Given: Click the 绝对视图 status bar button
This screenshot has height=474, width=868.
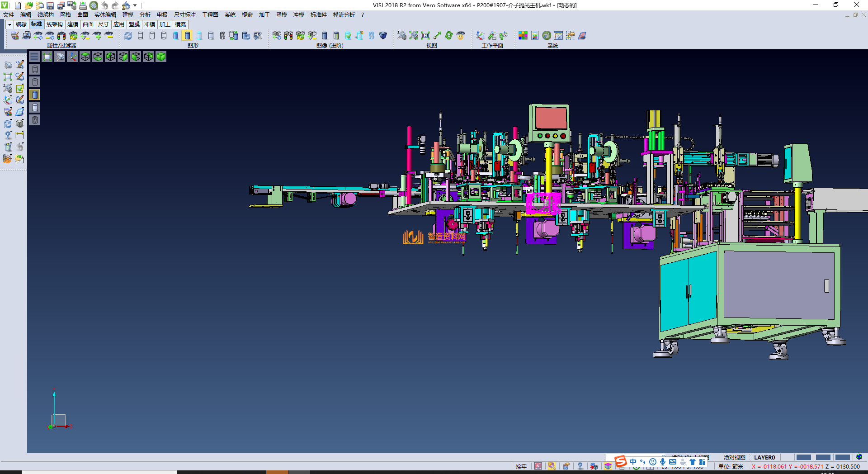Looking at the screenshot, I should click(x=734, y=457).
